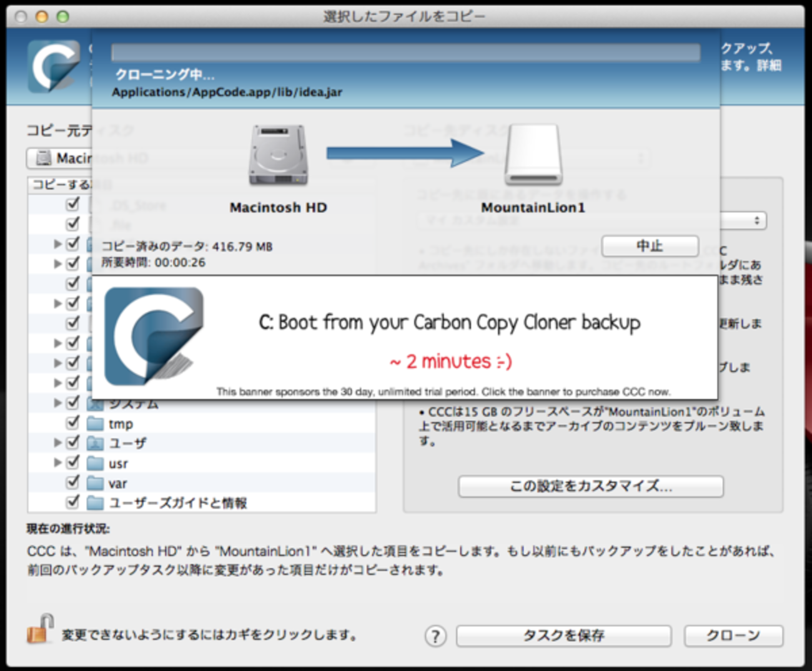812x671 pixels.
Task: Select the ユーザ row name in the file list
Action: [x=127, y=443]
